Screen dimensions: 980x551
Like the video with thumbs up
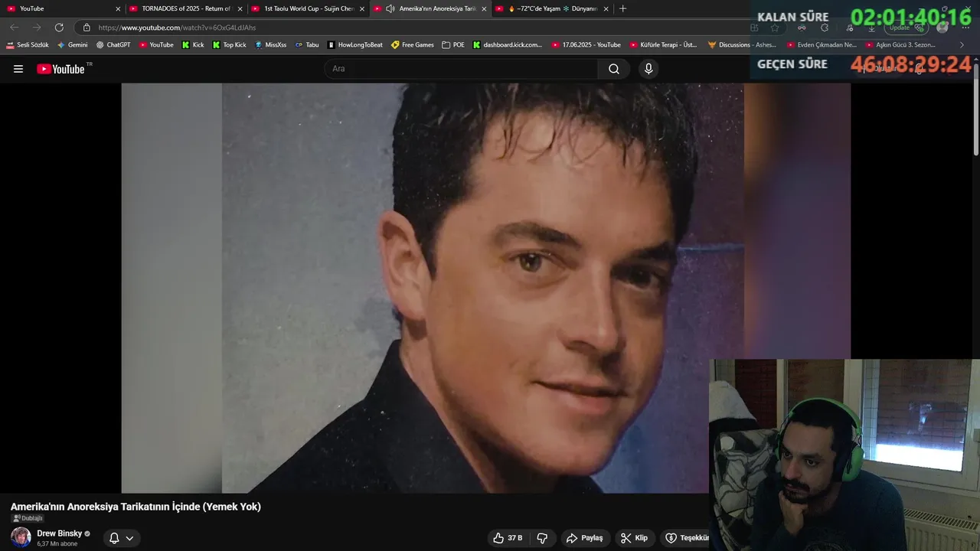pos(508,538)
